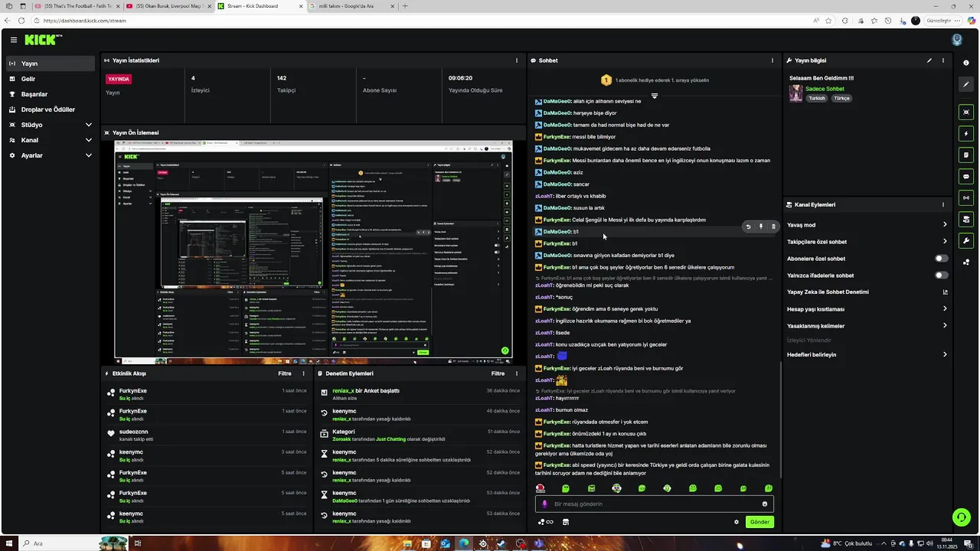Expand Stüdyo sidebar section
This screenshot has height=551, width=980.
pos(51,125)
